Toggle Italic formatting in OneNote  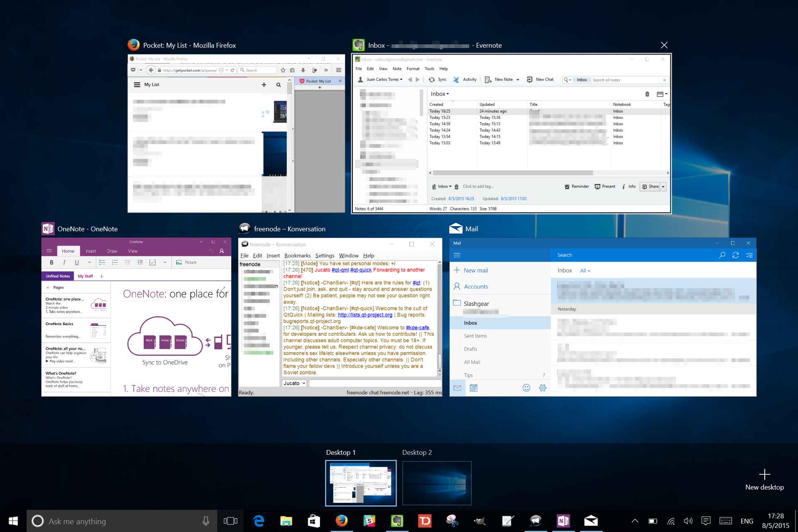[x=64, y=262]
